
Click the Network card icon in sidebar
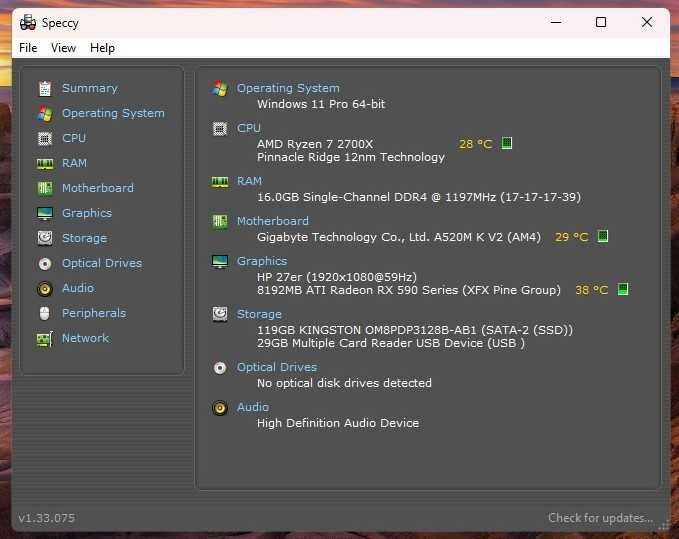tap(45, 339)
